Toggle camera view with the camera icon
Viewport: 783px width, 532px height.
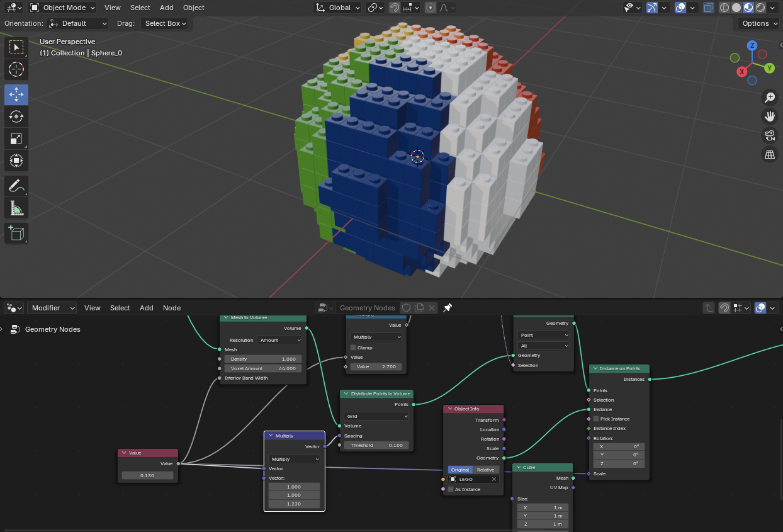click(769, 135)
